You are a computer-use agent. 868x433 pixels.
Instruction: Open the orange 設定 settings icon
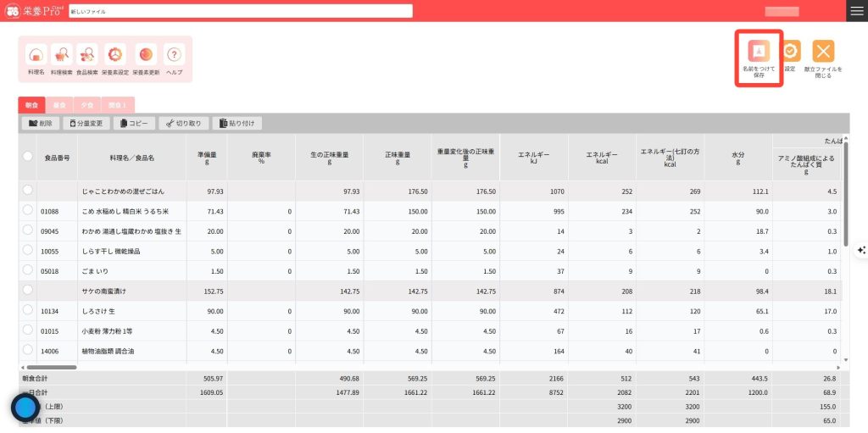[x=790, y=52]
